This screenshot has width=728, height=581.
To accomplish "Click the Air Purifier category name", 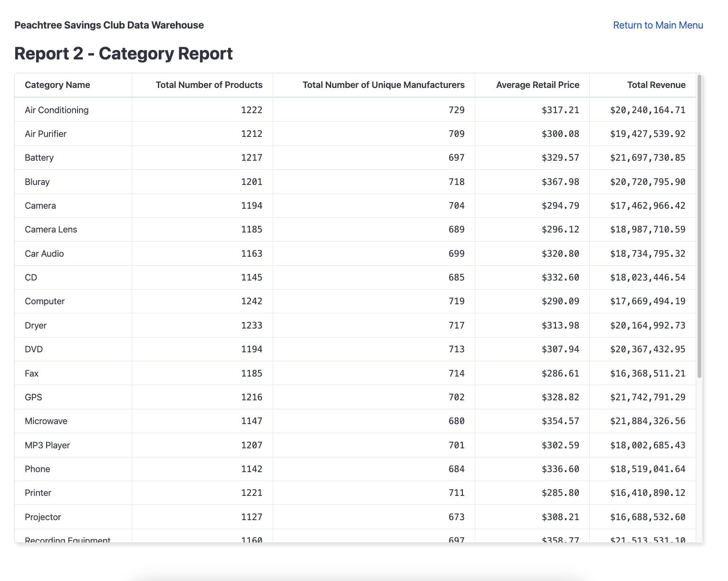I will (x=46, y=134).
